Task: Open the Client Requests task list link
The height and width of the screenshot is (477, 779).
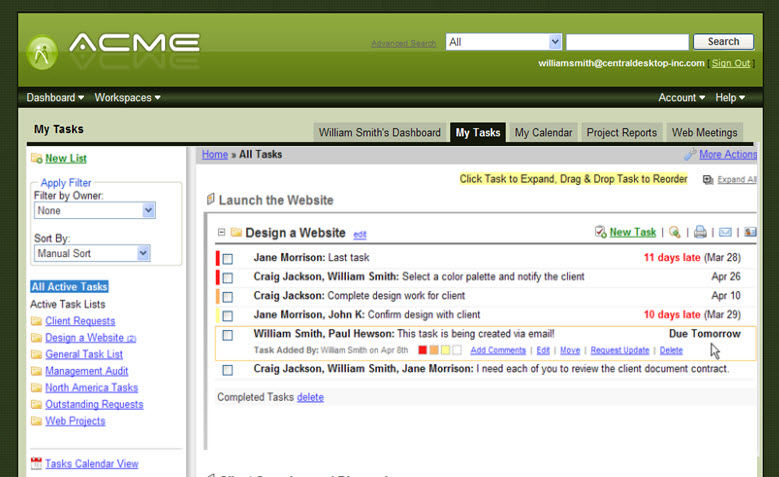Action: [x=80, y=321]
